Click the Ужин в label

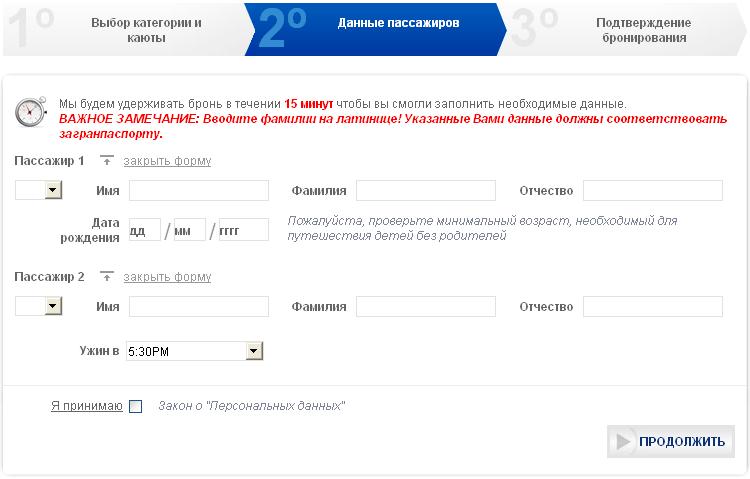99,351
